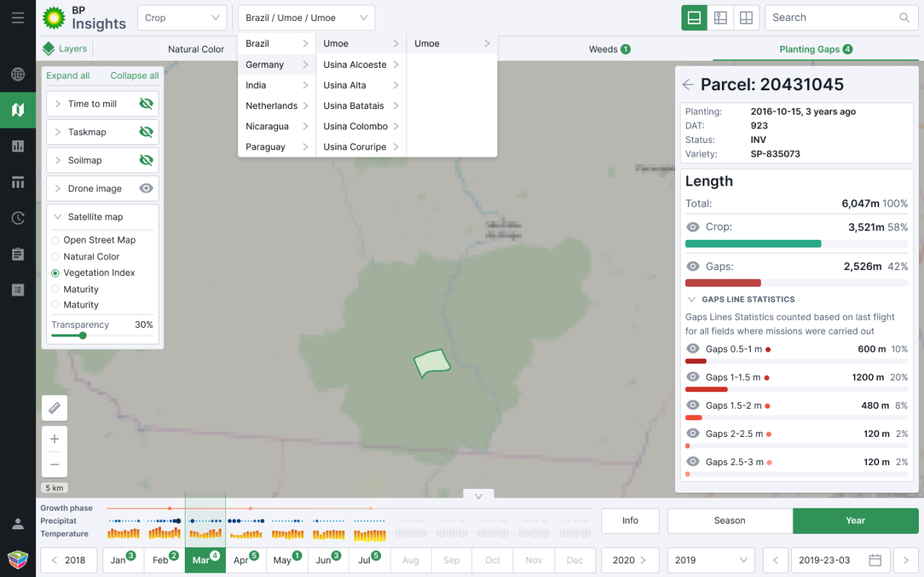924x577 pixels.
Task: Toggle visibility of the Soilmap layer
Action: click(x=146, y=160)
